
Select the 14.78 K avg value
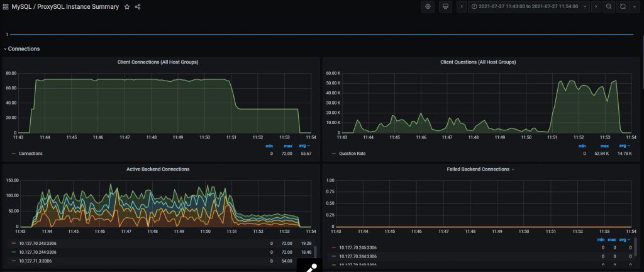(623, 154)
